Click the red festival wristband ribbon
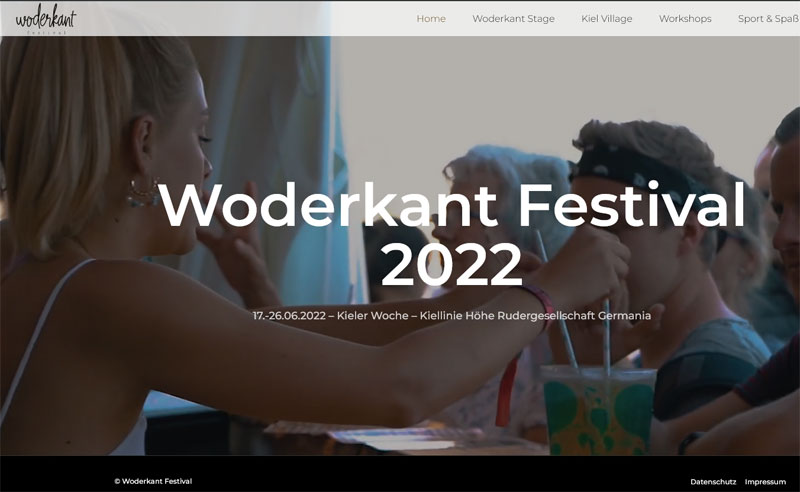Viewport: 800px width, 492px height. coord(506,389)
